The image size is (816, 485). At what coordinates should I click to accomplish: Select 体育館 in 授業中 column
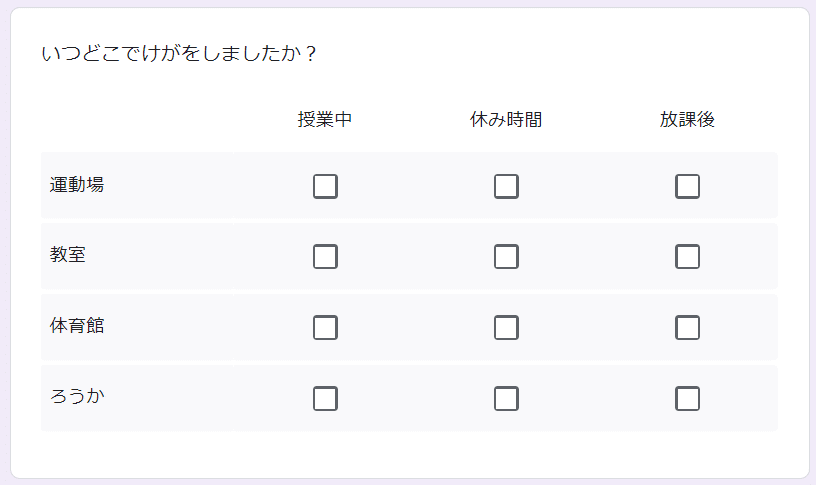[x=325, y=328]
